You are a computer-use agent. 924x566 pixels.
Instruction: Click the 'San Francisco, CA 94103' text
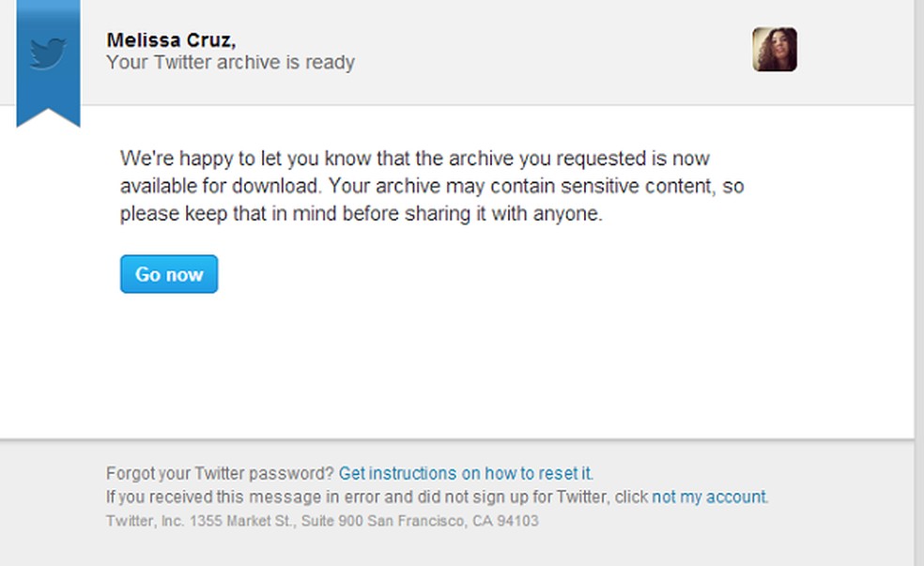point(452,520)
